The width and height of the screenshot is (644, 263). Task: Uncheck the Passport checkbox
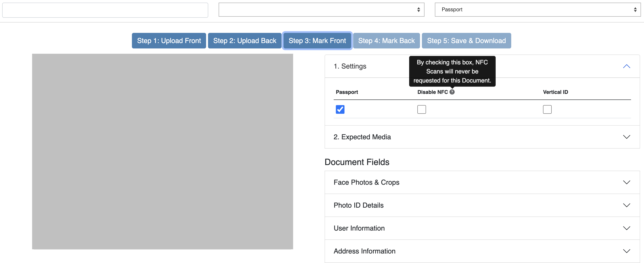[x=340, y=109]
